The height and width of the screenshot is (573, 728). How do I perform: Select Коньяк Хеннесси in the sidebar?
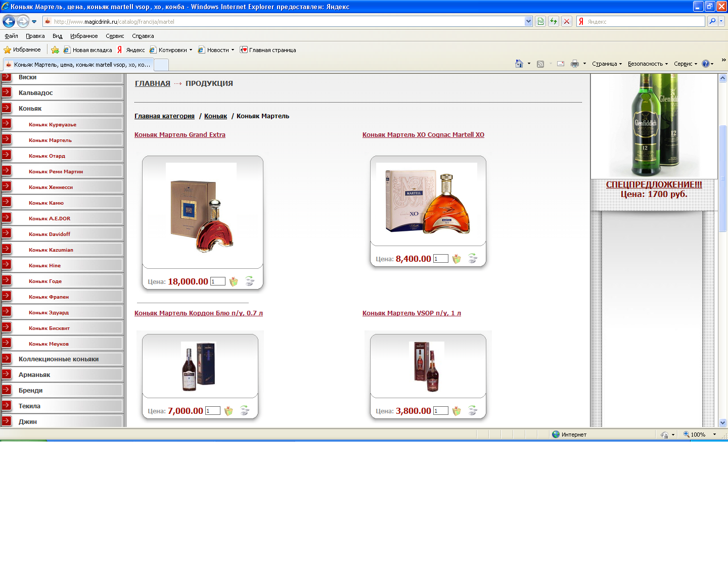[51, 187]
